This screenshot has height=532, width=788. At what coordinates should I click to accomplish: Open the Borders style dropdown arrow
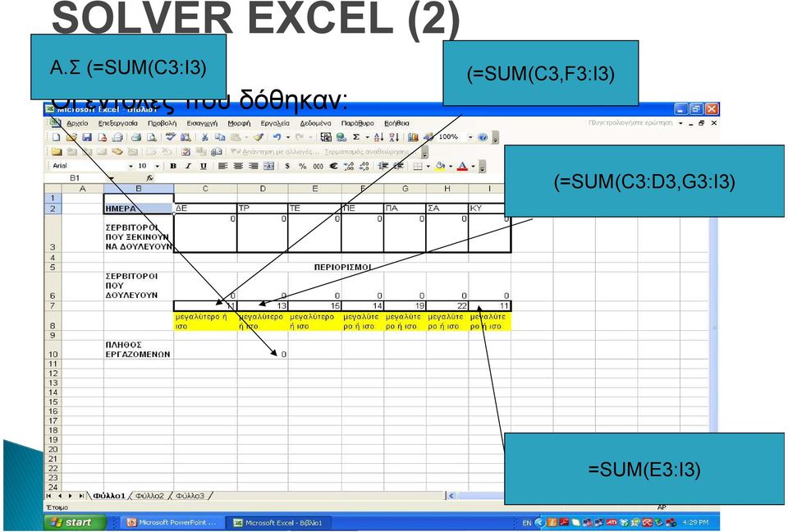(x=428, y=166)
